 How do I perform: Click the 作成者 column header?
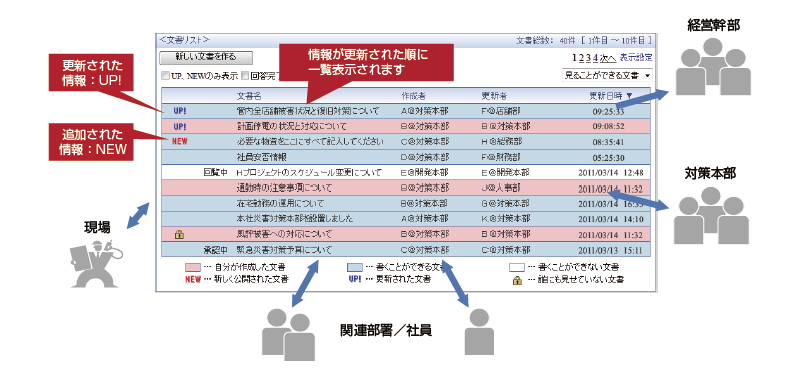(413, 95)
